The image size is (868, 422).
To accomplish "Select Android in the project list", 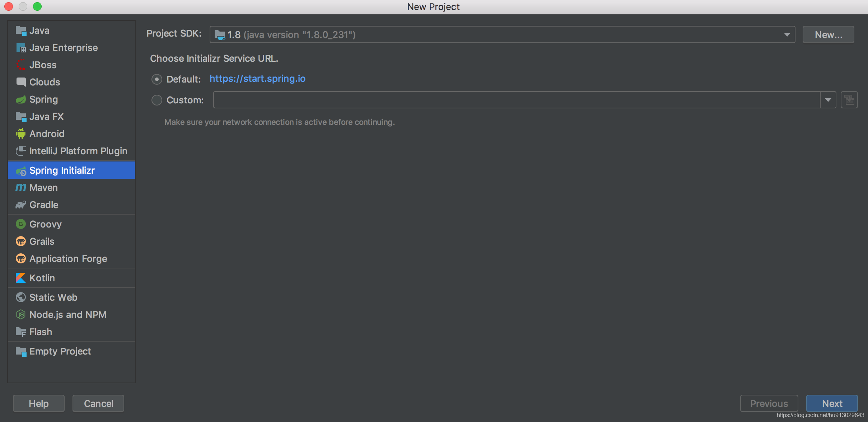I will (71, 134).
